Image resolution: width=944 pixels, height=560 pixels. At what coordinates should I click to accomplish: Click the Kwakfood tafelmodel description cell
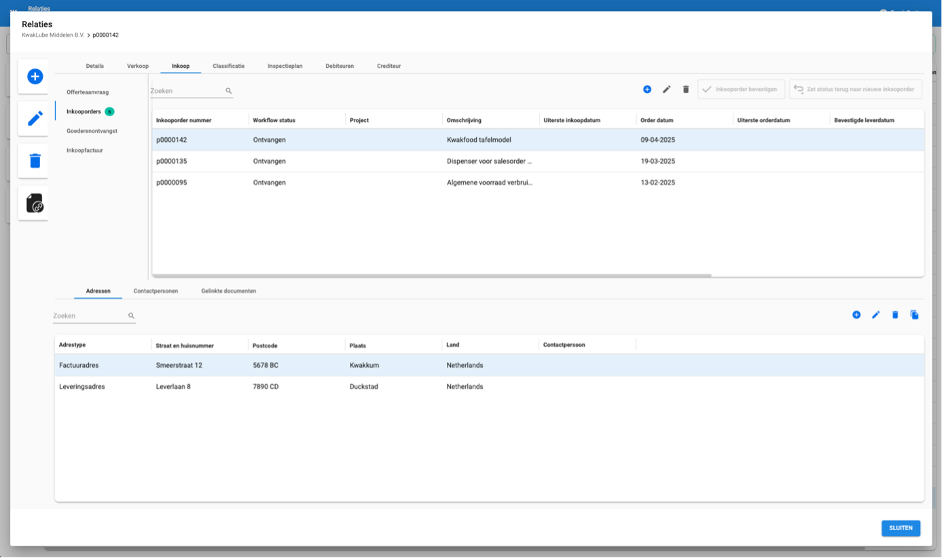tap(479, 140)
